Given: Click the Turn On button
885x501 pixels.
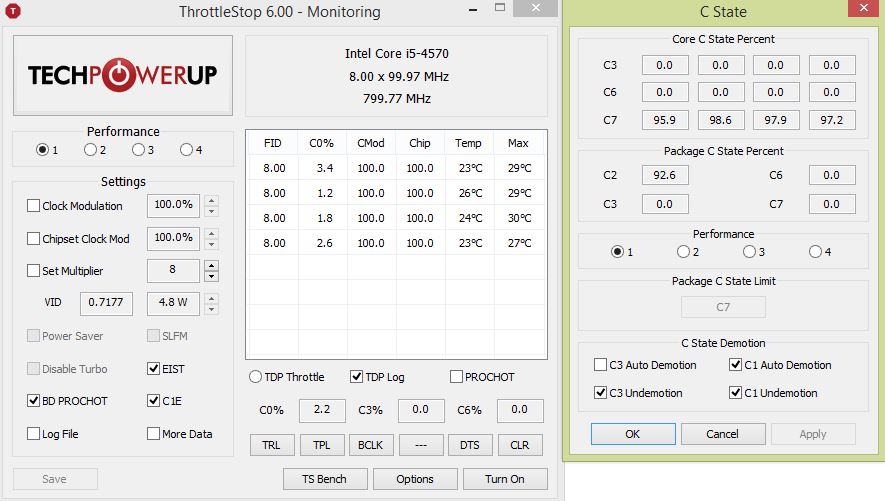Looking at the screenshot, I should point(505,479).
